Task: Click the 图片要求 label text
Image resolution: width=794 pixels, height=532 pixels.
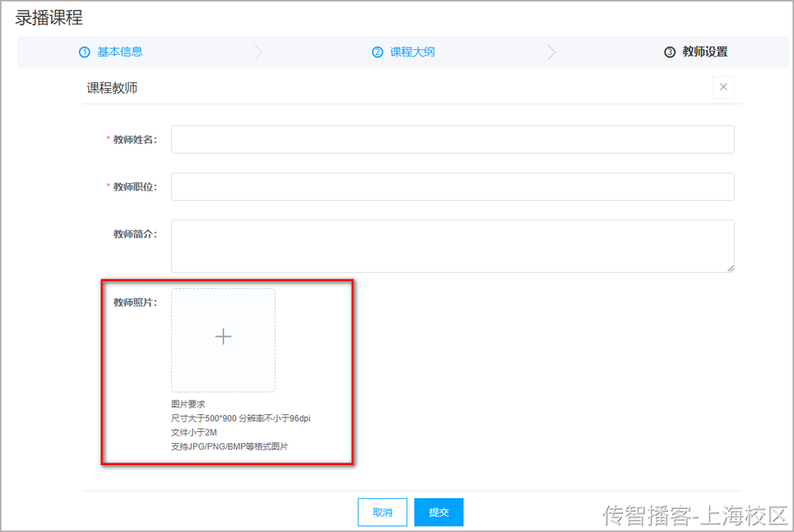Action: tap(188, 404)
